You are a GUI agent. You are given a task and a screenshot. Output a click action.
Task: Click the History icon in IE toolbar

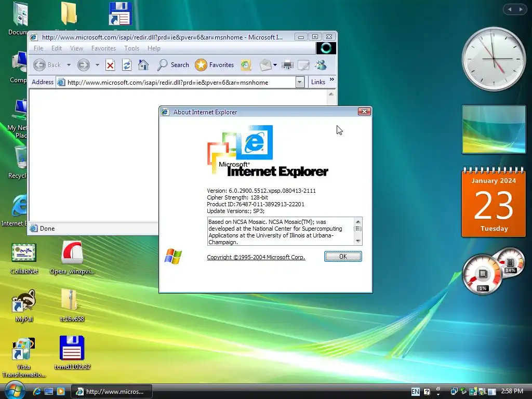[x=246, y=65]
